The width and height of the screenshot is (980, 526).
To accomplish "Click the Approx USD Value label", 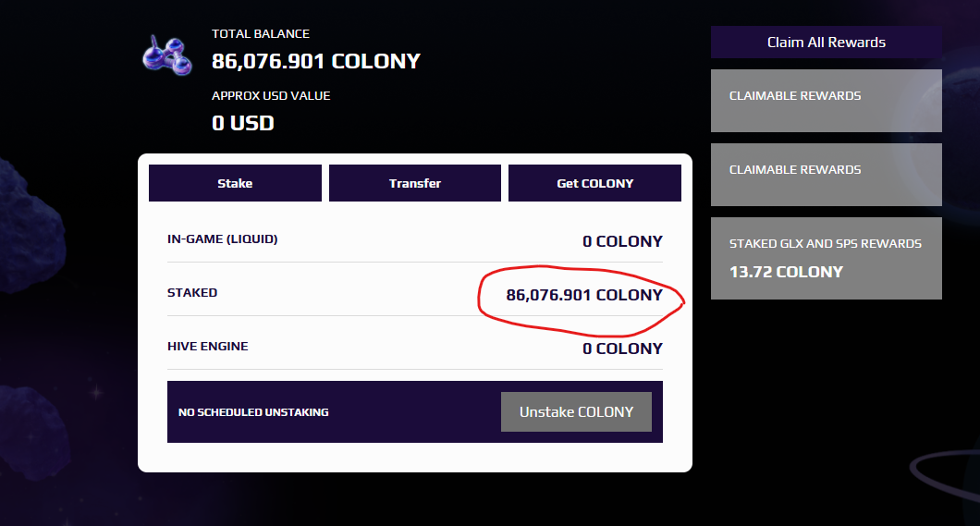I will click(x=271, y=95).
